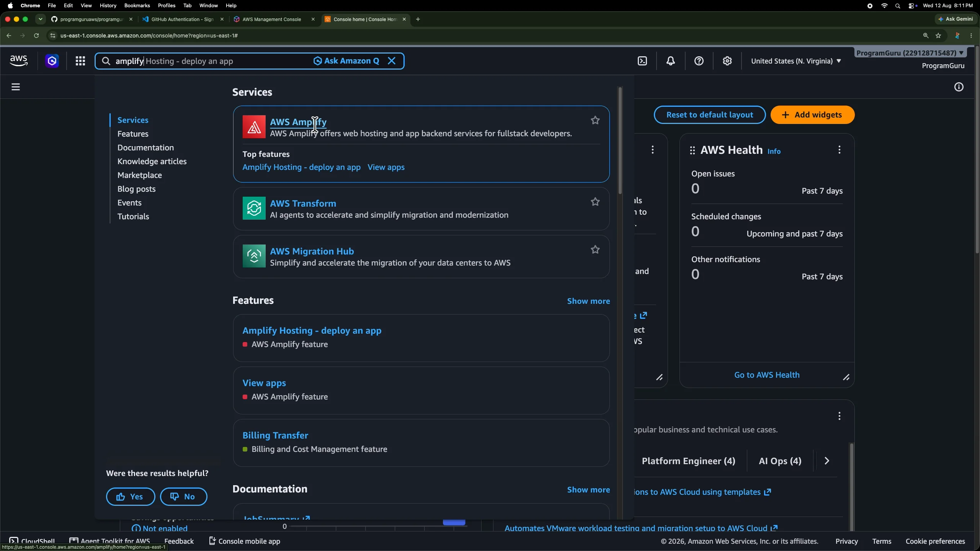This screenshot has width=980, height=551.
Task: Open AWS Health widget options menu
Action: pyautogui.click(x=840, y=150)
